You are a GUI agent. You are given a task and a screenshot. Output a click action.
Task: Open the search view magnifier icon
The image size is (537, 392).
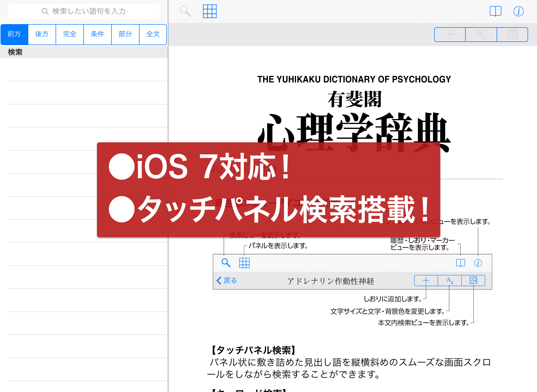coord(185,11)
